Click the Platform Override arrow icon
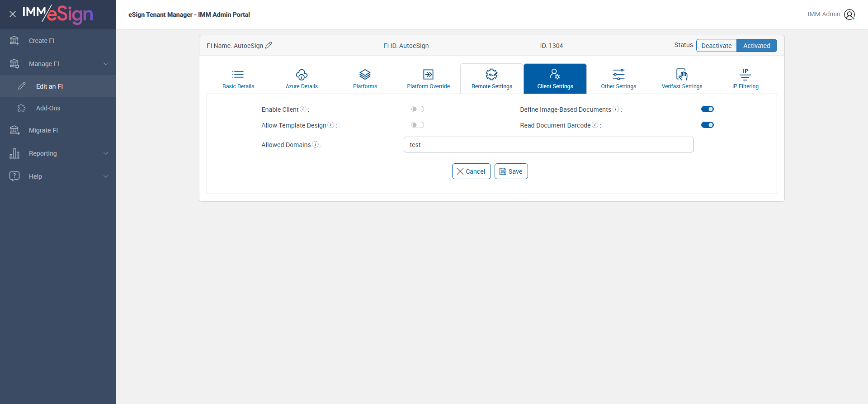868x404 pixels. (x=428, y=74)
